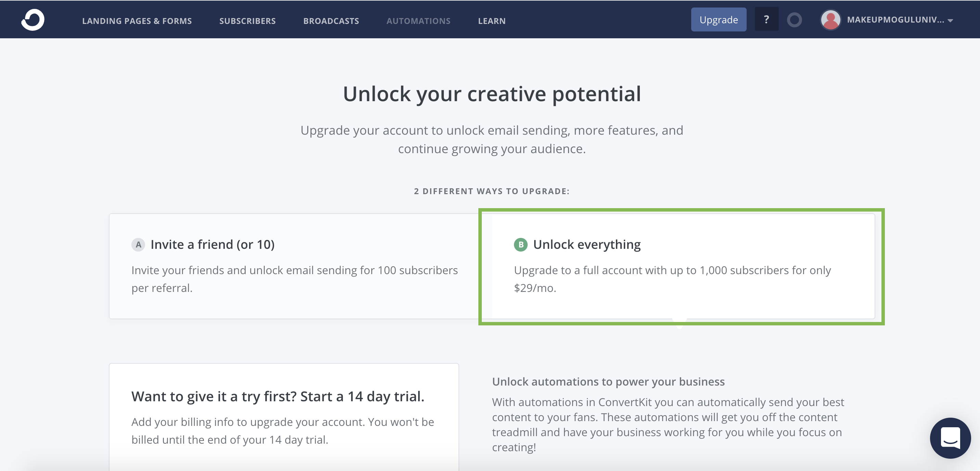
Task: Click the ConvertKit logo icon
Action: 33,20
